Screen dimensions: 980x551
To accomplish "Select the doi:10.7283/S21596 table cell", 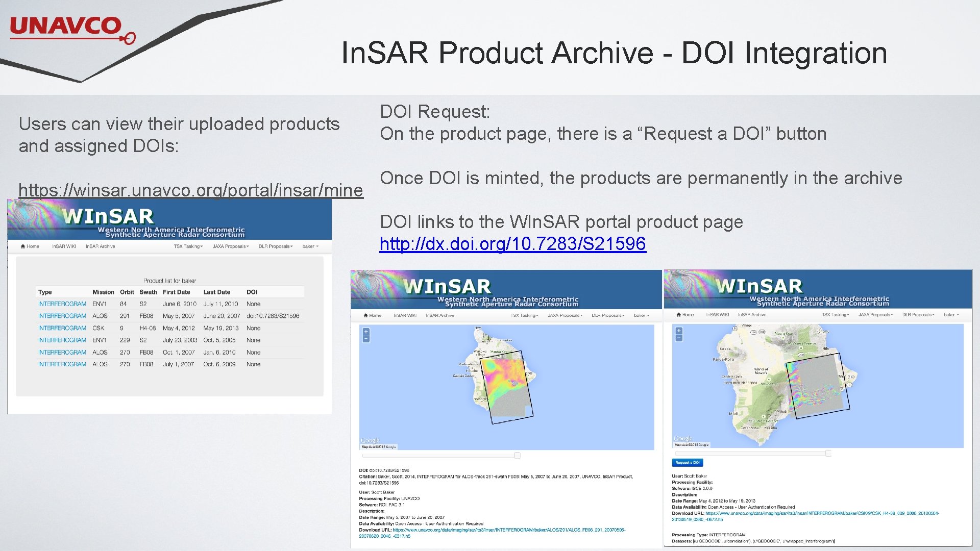I will click(x=273, y=316).
